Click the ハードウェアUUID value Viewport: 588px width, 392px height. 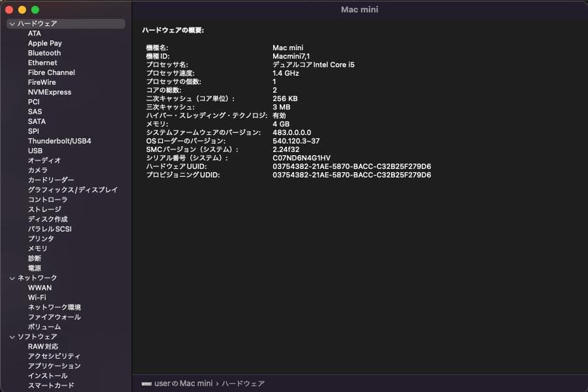352,166
